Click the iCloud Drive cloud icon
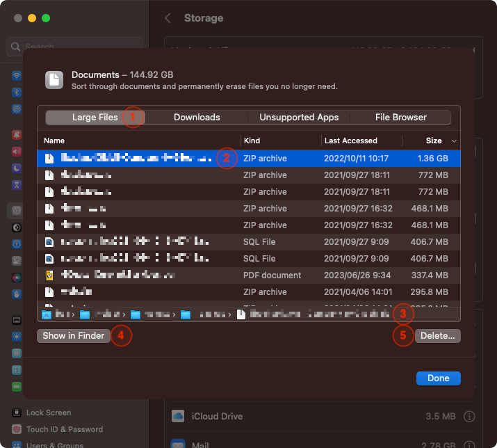The width and height of the screenshot is (497, 448). [x=178, y=416]
